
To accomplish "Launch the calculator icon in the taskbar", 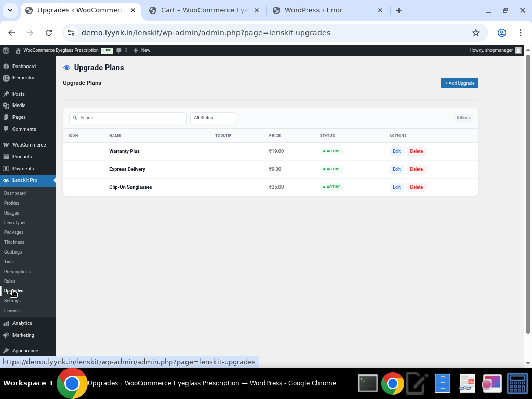I will tap(517, 383).
